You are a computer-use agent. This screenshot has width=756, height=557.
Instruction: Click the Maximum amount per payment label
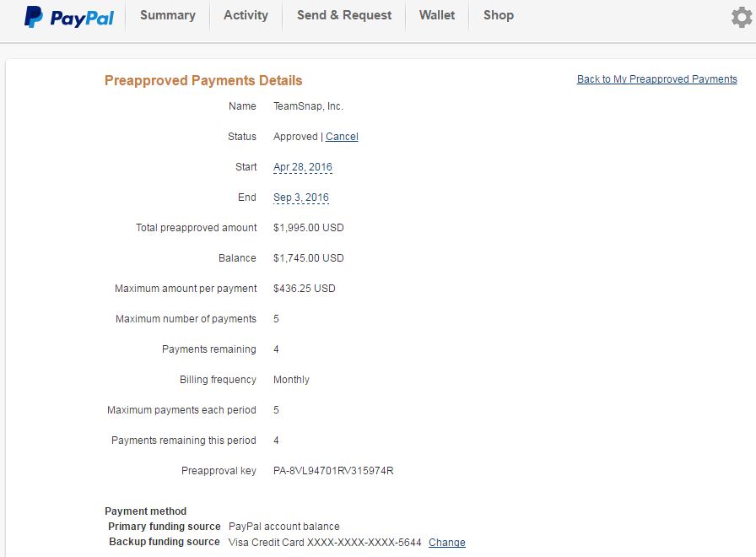click(x=186, y=289)
